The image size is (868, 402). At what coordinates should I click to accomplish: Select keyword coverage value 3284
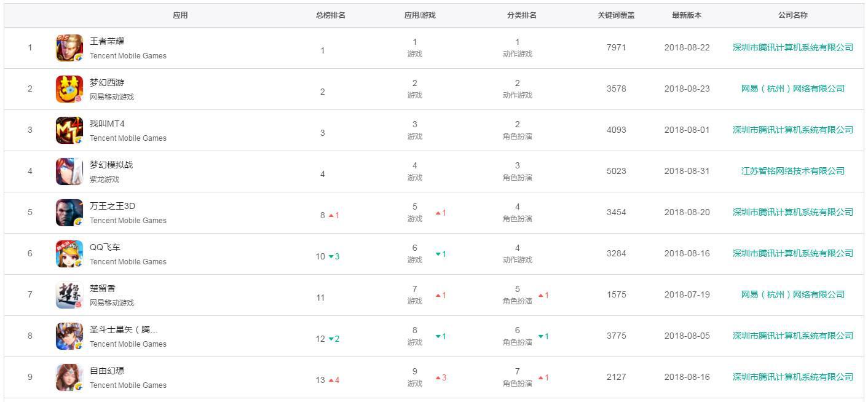[x=616, y=253]
